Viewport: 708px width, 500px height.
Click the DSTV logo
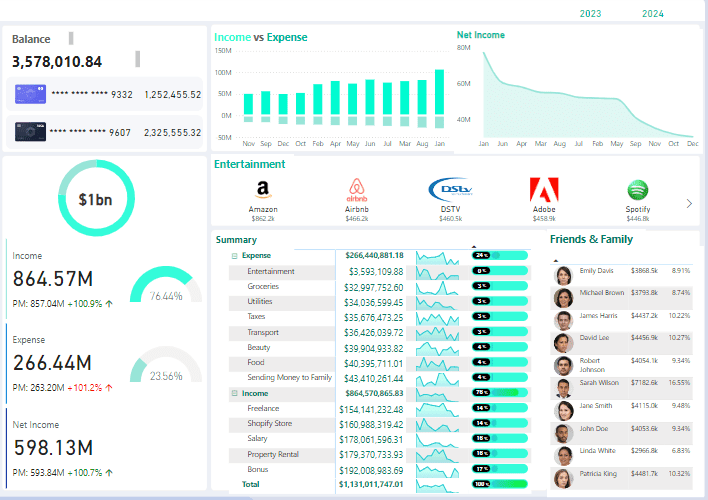click(x=450, y=189)
